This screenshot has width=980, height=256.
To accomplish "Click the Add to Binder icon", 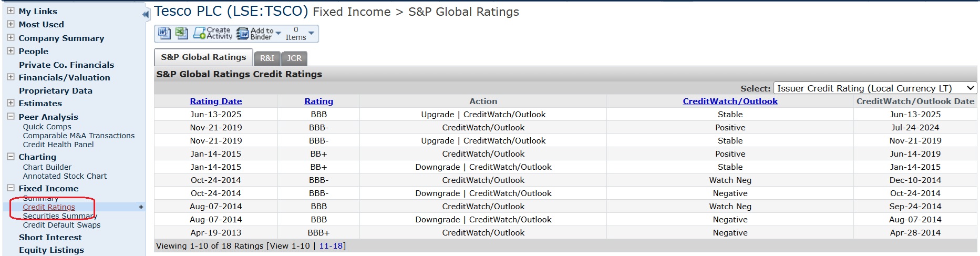I will pos(242,34).
